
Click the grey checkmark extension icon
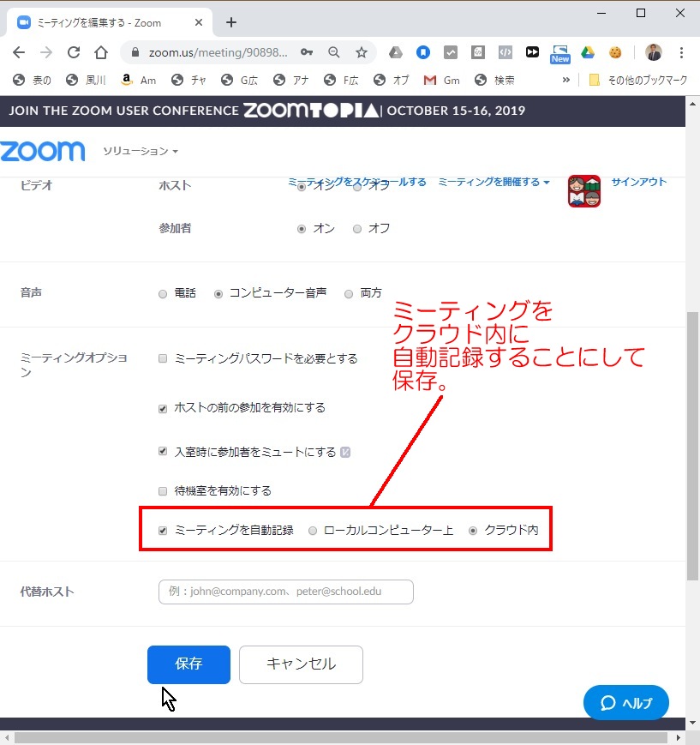pyautogui.click(x=450, y=52)
